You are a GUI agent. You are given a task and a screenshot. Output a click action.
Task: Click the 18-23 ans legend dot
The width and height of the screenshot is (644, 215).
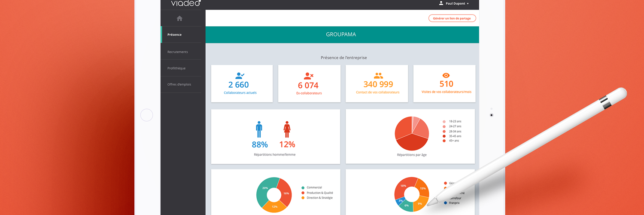point(444,122)
